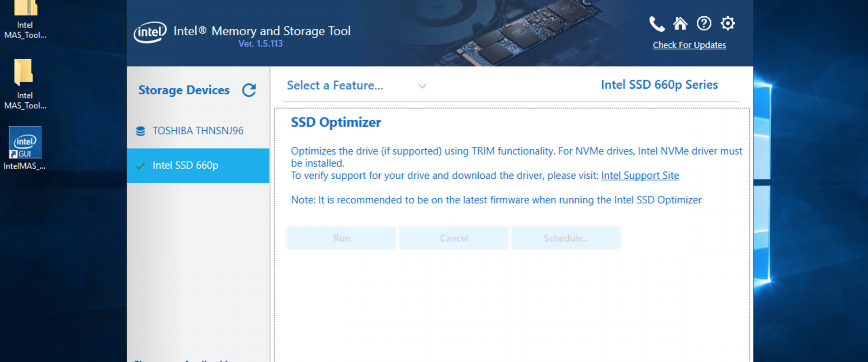Click the latest firmware recommendation note

(x=496, y=200)
